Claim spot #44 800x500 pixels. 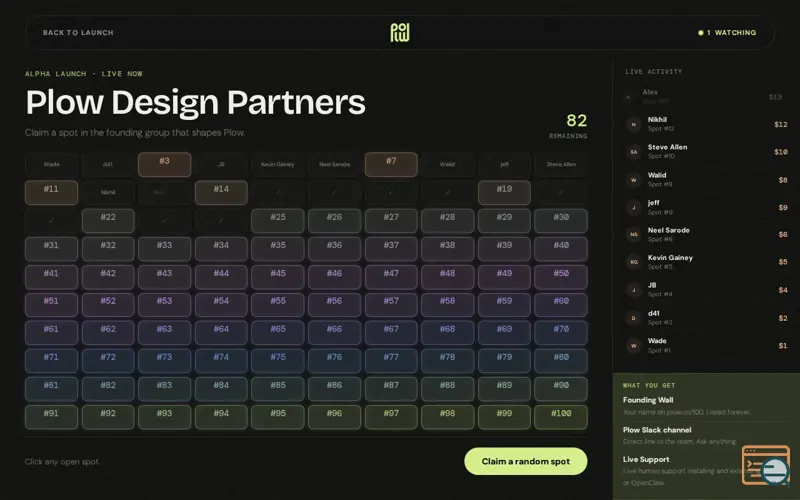point(221,277)
